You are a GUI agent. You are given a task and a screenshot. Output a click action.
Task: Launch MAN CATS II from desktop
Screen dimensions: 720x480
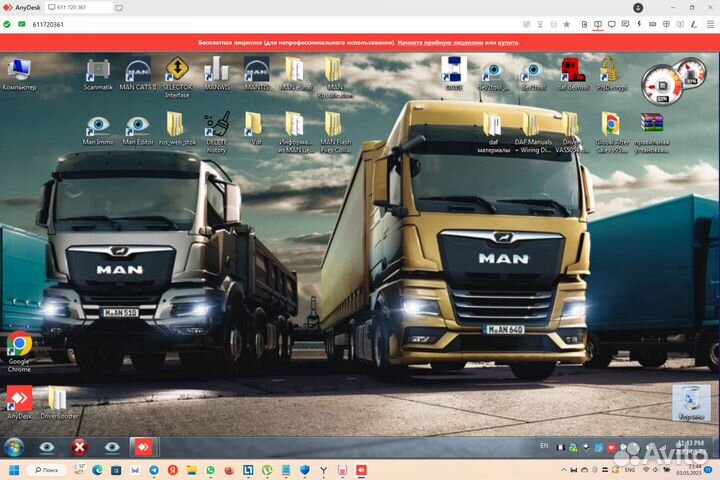click(138, 72)
